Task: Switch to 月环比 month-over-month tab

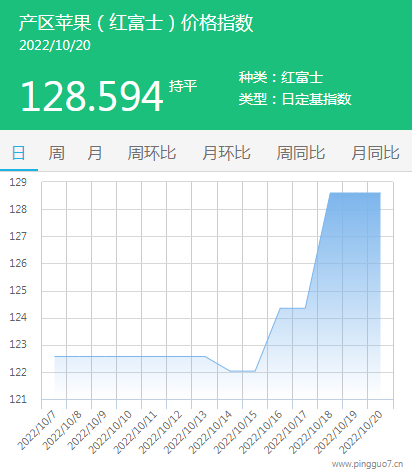Action: pos(226,153)
